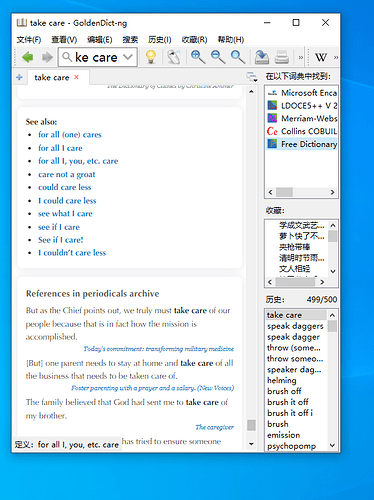This screenshot has width=374, height=500.
Task: Click the save article toolbar icon
Action: click(x=262, y=57)
